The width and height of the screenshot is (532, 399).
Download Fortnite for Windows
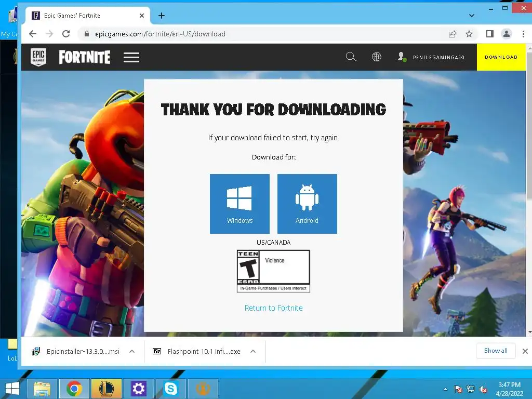[x=240, y=204]
